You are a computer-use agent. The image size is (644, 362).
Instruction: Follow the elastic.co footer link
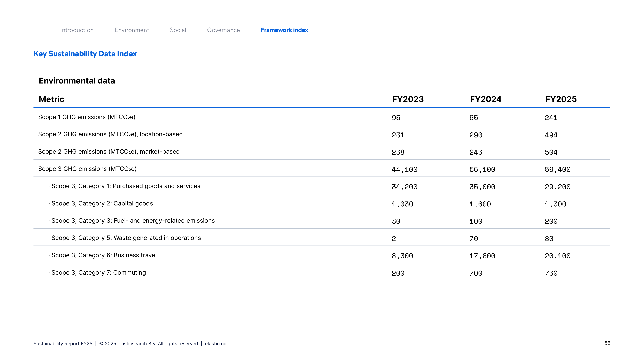pos(216,343)
